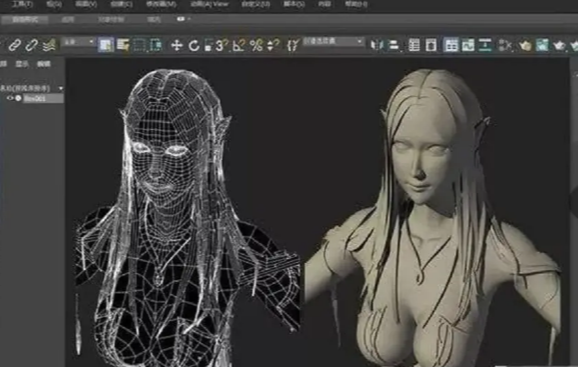Open the Tools (T) menu
The width and height of the screenshot is (578, 367).
22,4
